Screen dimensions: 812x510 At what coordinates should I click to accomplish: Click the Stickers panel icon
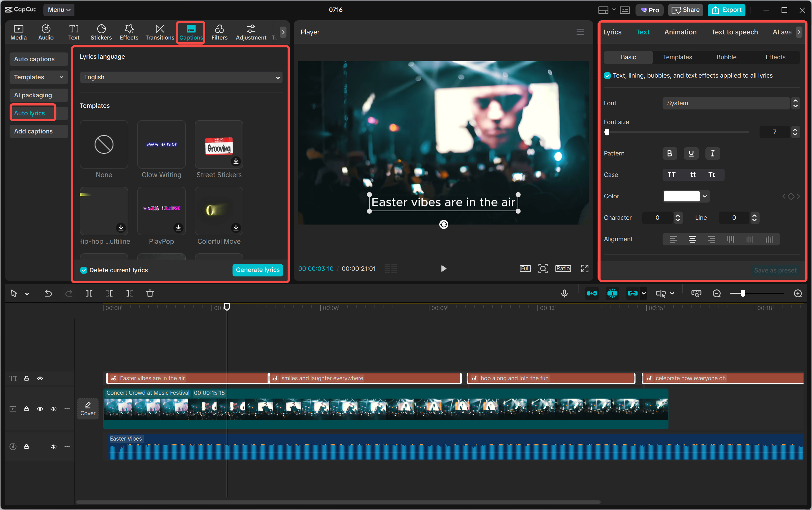tap(101, 32)
